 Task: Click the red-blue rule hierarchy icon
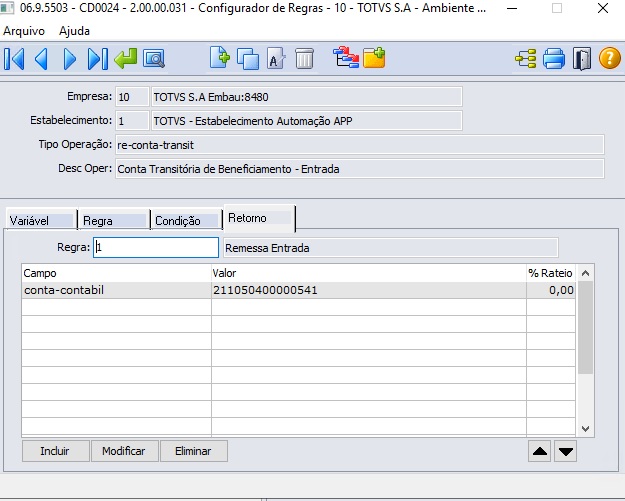tap(346, 58)
